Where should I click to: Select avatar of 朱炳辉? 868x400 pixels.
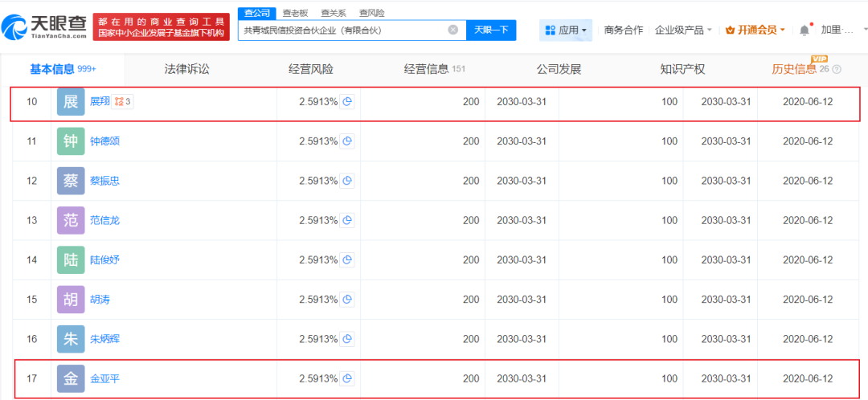[71, 339]
